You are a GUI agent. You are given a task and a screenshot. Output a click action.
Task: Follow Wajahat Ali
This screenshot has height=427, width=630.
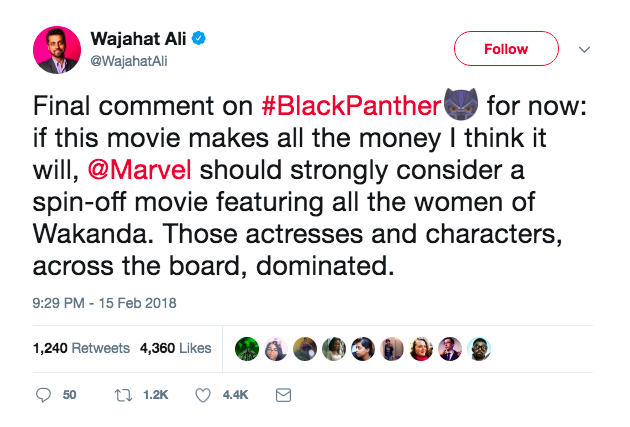coord(505,48)
